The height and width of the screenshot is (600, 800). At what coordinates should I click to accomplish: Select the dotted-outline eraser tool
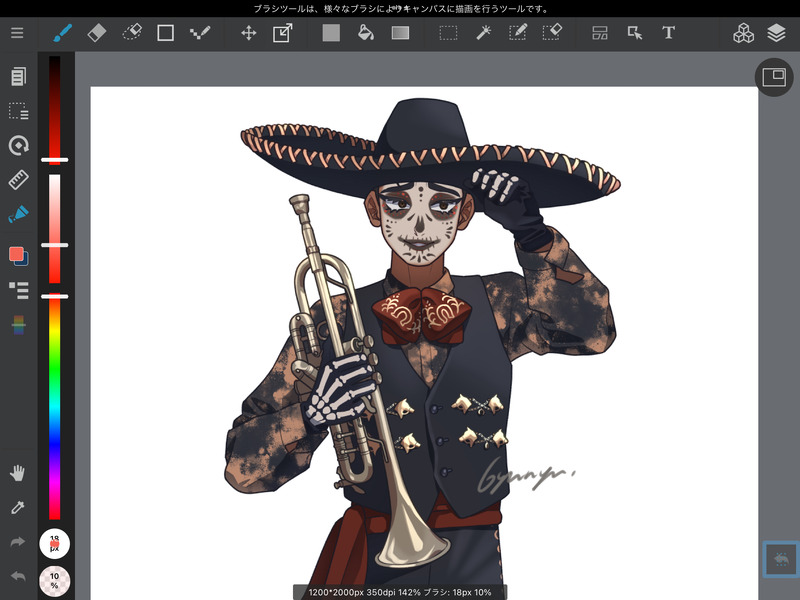coord(132,33)
